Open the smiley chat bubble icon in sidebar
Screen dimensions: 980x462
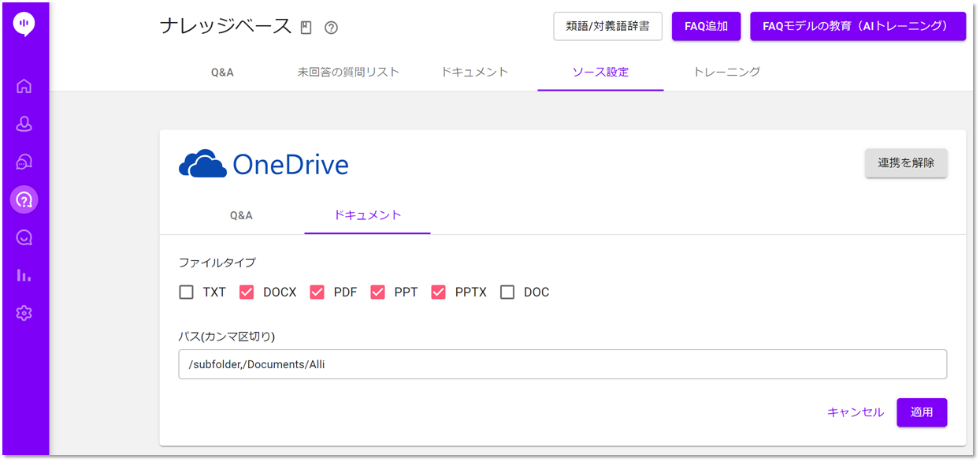tap(24, 237)
